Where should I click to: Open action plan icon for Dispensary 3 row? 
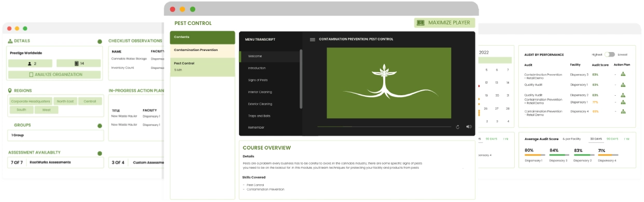tap(623, 74)
